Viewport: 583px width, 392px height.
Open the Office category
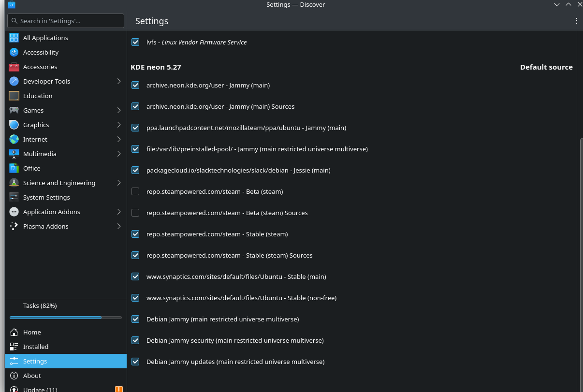pyautogui.click(x=66, y=168)
